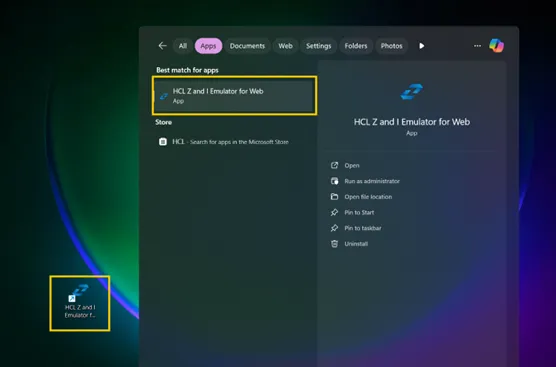The image size is (556, 367).
Task: Switch to the Folders filter tab
Action: 356,46
